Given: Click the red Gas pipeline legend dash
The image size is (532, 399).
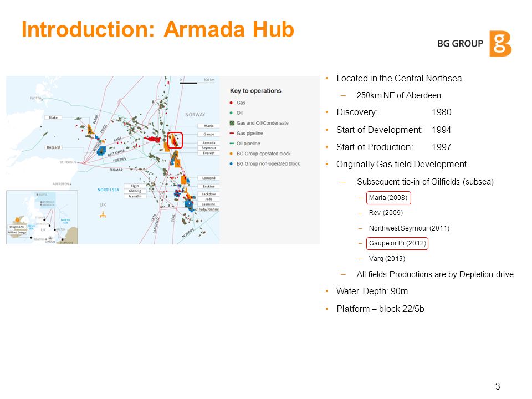Looking at the screenshot, I should click(232, 134).
